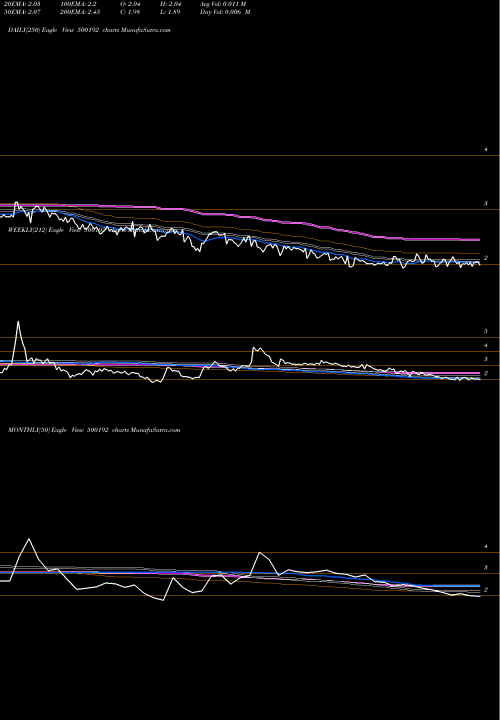Viewport: 500px width, 720px height.
Task: Click the open price O: 2.04
Action: tap(130, 4)
